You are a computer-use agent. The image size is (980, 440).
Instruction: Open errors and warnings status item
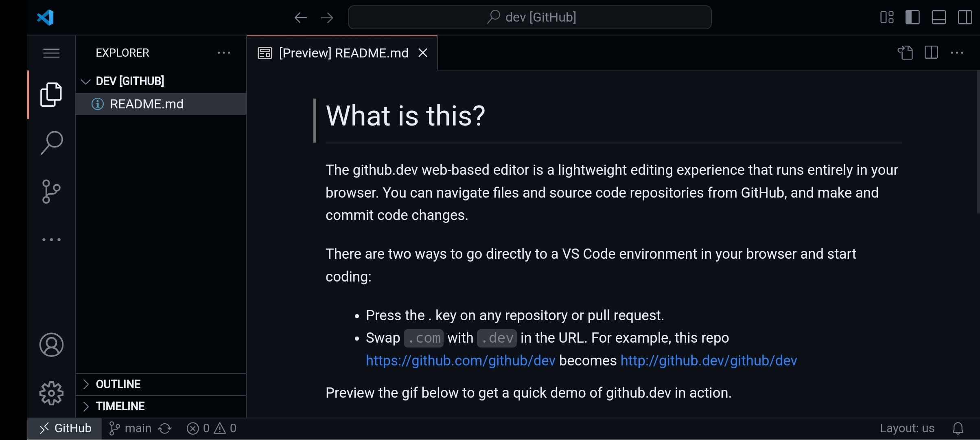click(211, 429)
